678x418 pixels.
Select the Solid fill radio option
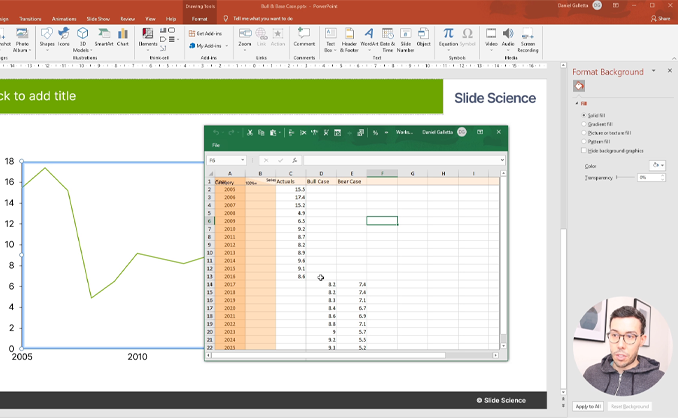point(584,115)
